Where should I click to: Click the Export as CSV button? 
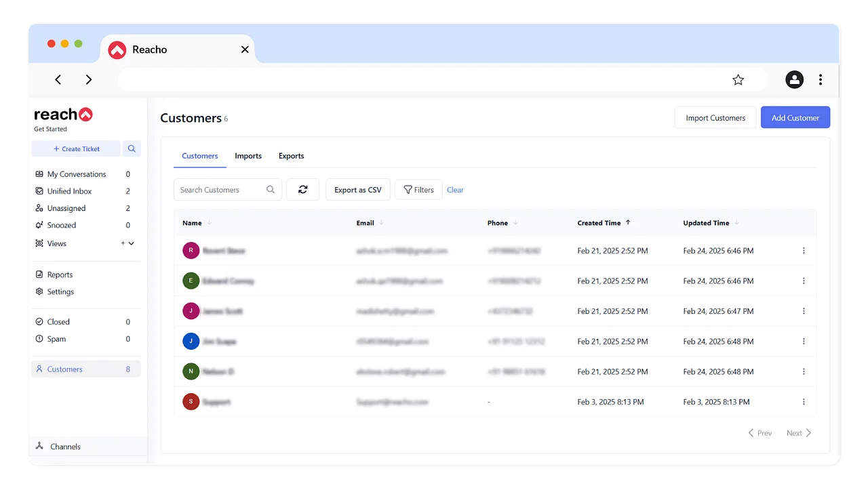357,190
